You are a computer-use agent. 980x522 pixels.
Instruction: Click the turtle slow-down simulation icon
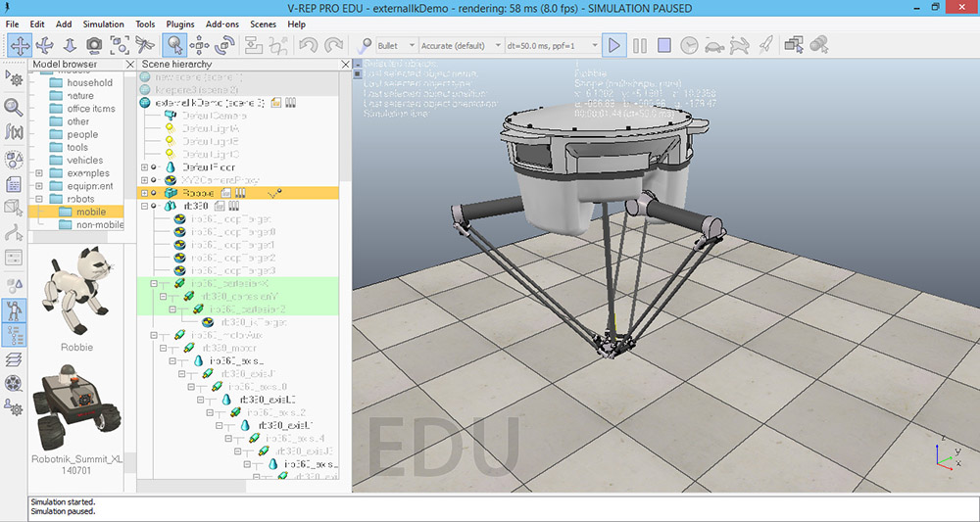coord(714,45)
